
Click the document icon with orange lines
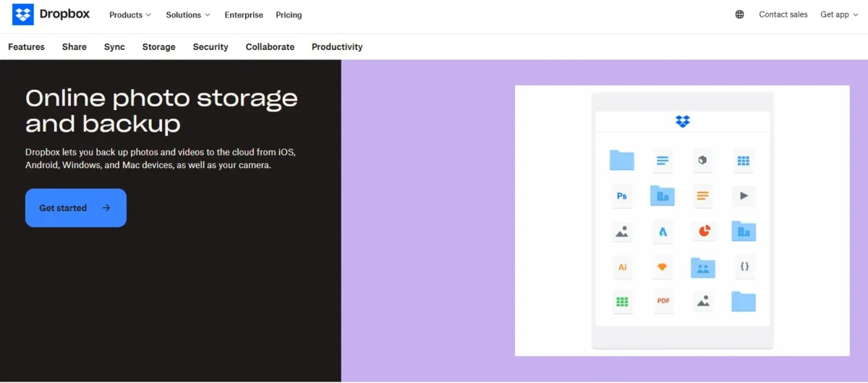coord(702,195)
